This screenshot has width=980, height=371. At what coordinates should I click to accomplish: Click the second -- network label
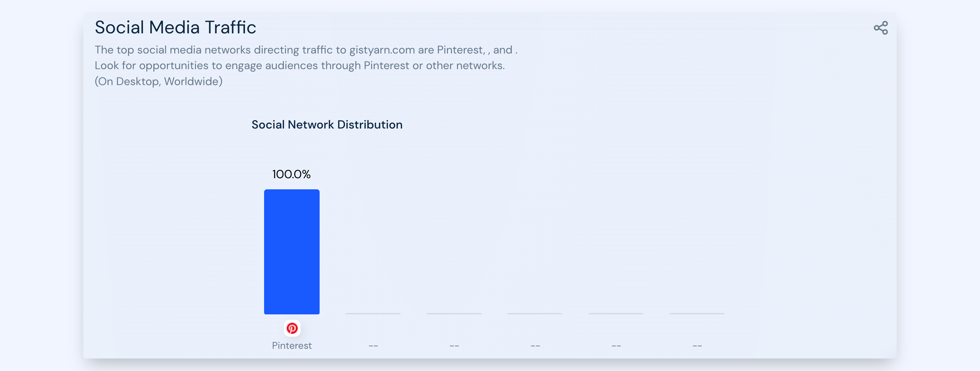pyautogui.click(x=454, y=346)
